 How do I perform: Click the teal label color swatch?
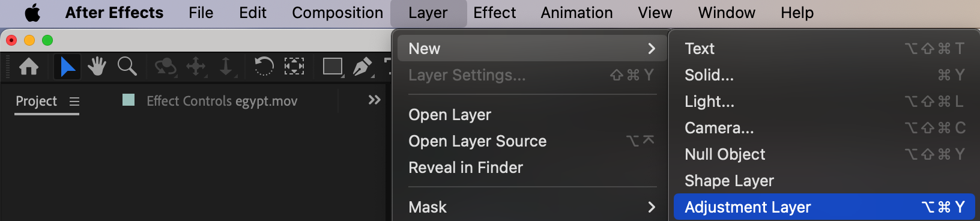[x=129, y=100]
